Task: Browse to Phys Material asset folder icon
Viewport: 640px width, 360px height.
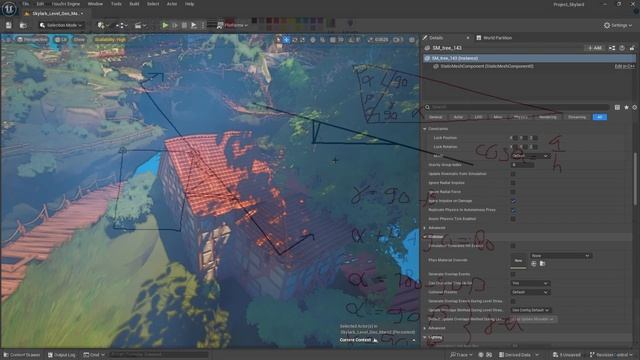Action: coord(542,264)
